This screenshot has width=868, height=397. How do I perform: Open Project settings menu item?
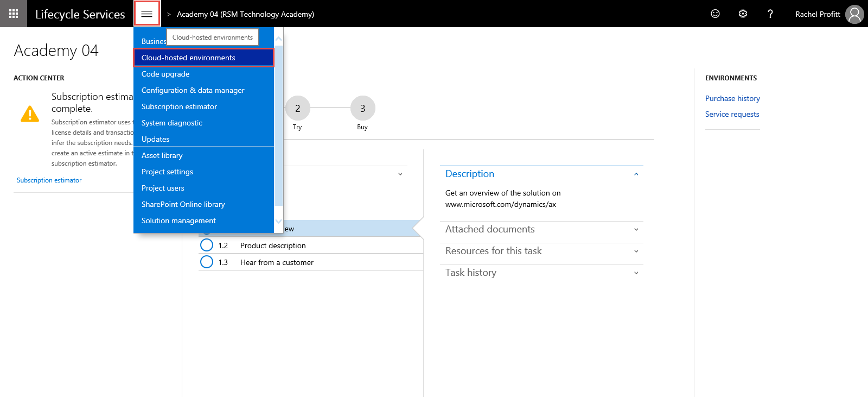pyautogui.click(x=203, y=172)
